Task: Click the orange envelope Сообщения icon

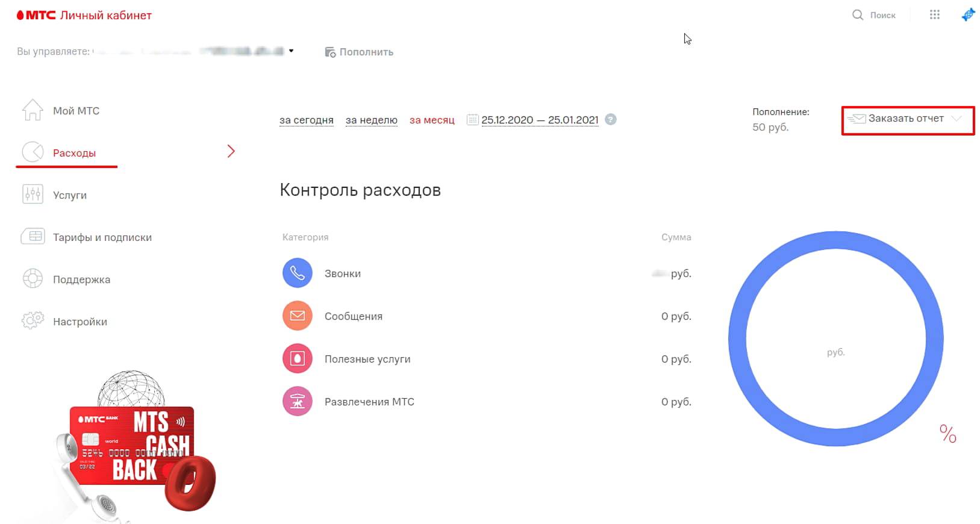Action: pyautogui.click(x=297, y=316)
